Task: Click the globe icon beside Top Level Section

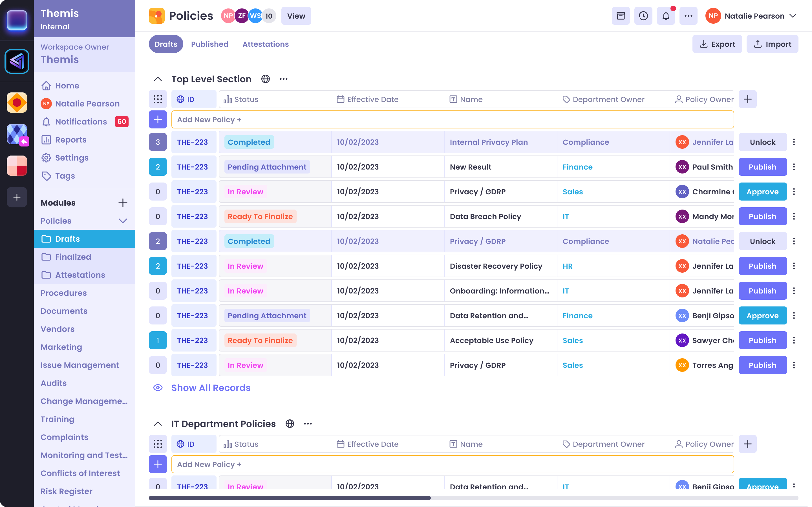Action: (x=265, y=79)
